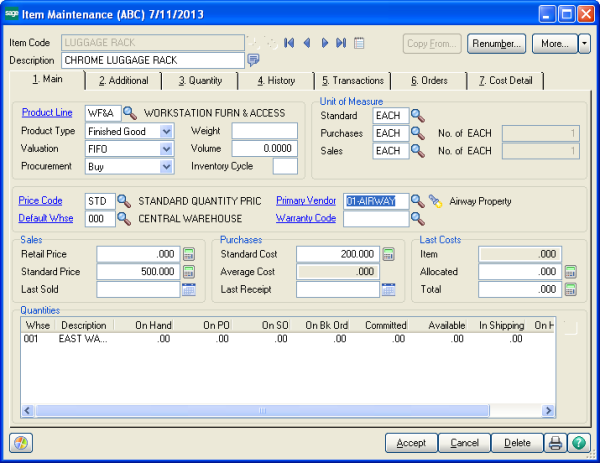
Task: Go to the last item record
Action: point(341,43)
